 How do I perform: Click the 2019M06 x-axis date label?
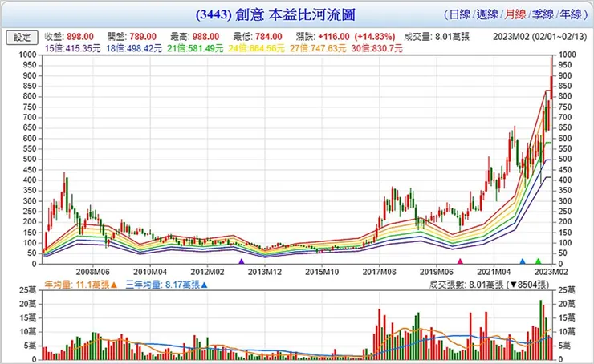[437, 272]
